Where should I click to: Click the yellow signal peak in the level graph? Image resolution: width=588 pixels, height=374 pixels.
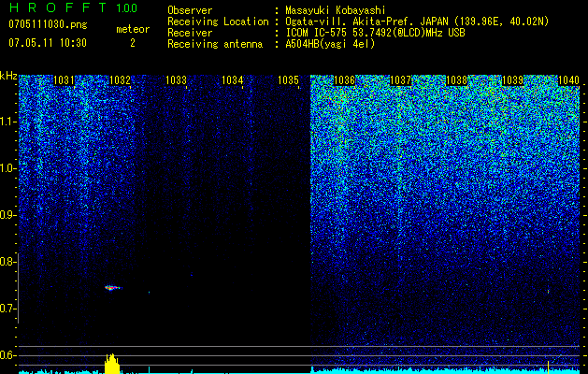tap(112, 364)
